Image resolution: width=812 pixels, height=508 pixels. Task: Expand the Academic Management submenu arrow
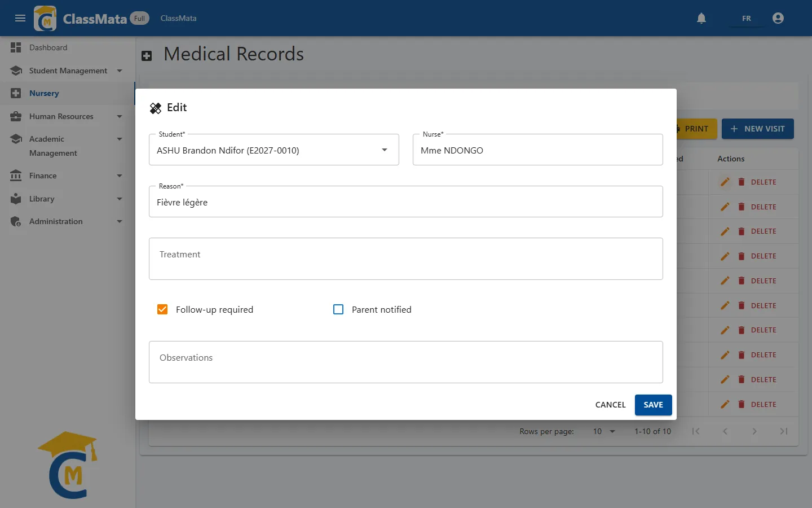coord(120,139)
